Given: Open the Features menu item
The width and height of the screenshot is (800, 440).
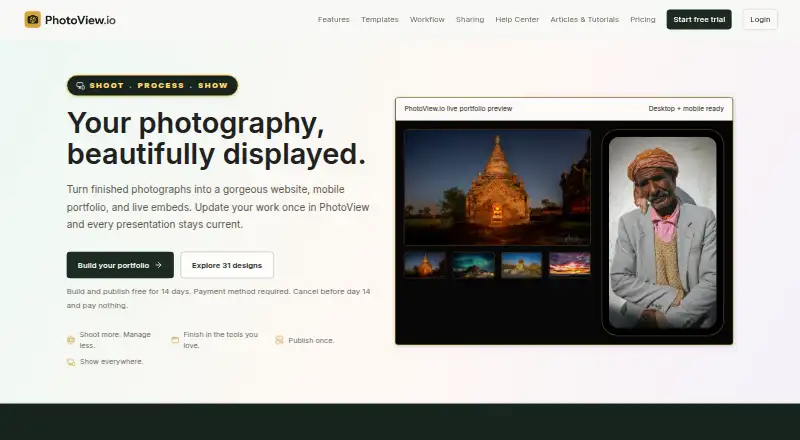Looking at the screenshot, I should click(x=334, y=19).
